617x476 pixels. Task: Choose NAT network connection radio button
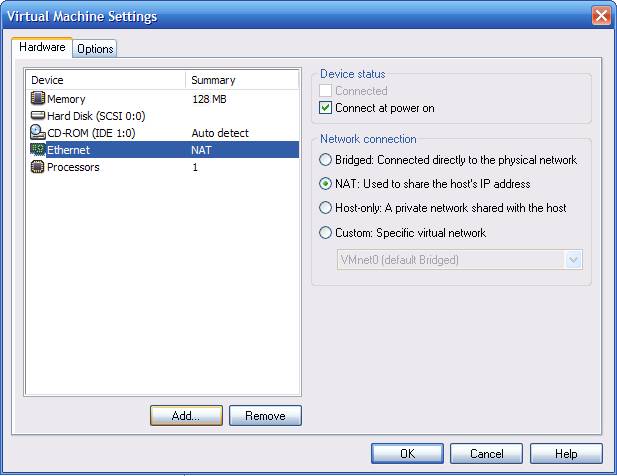point(325,184)
